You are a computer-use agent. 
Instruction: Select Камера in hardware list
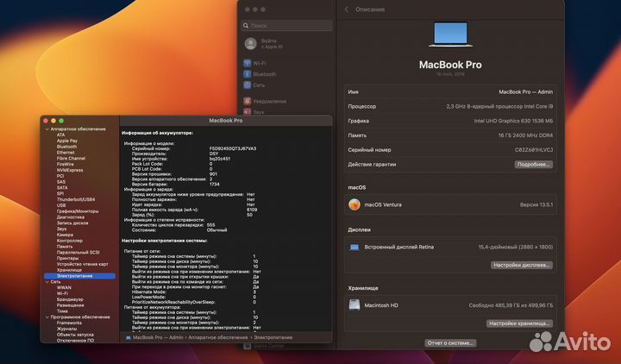[x=65, y=235]
